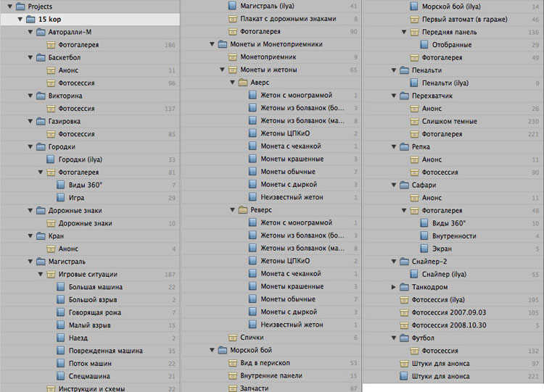Screen dimensions: 544x392
Task: Click project icon beside Слишком темные
Action: pyautogui.click(x=414, y=121)
